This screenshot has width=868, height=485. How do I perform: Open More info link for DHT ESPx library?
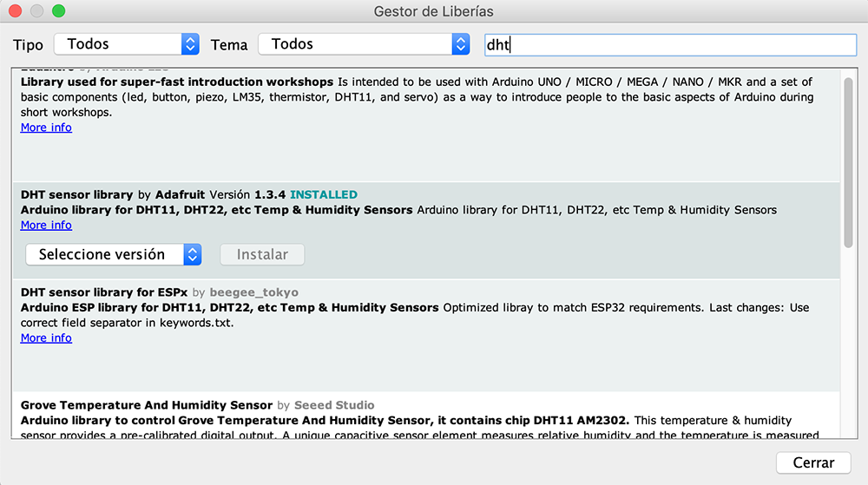46,338
